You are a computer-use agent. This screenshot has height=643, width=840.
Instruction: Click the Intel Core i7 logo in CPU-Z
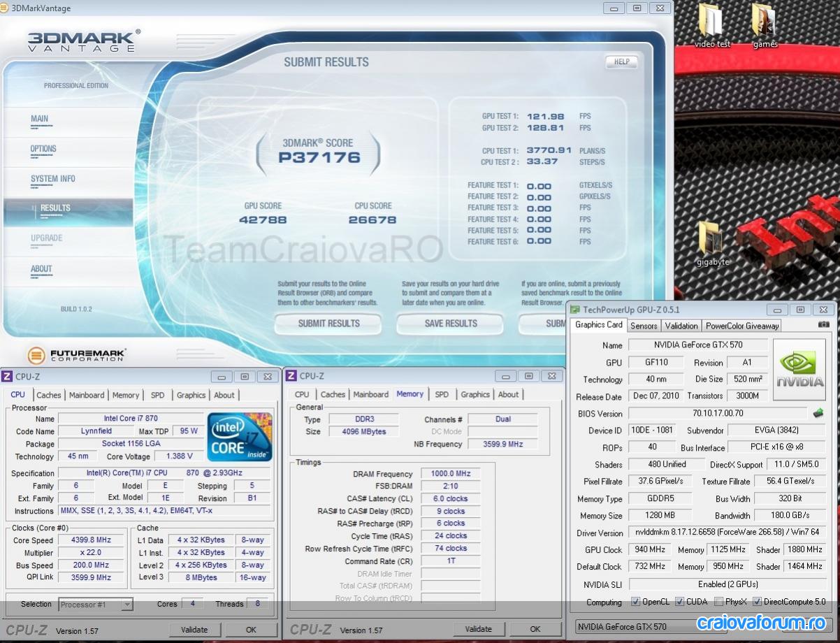point(240,437)
